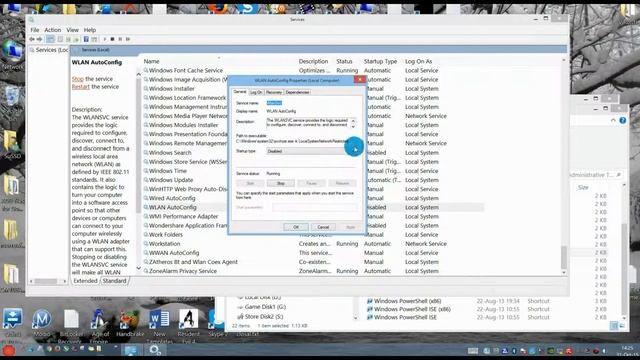Click the Pause Service icon in toolbar

tap(120, 39)
